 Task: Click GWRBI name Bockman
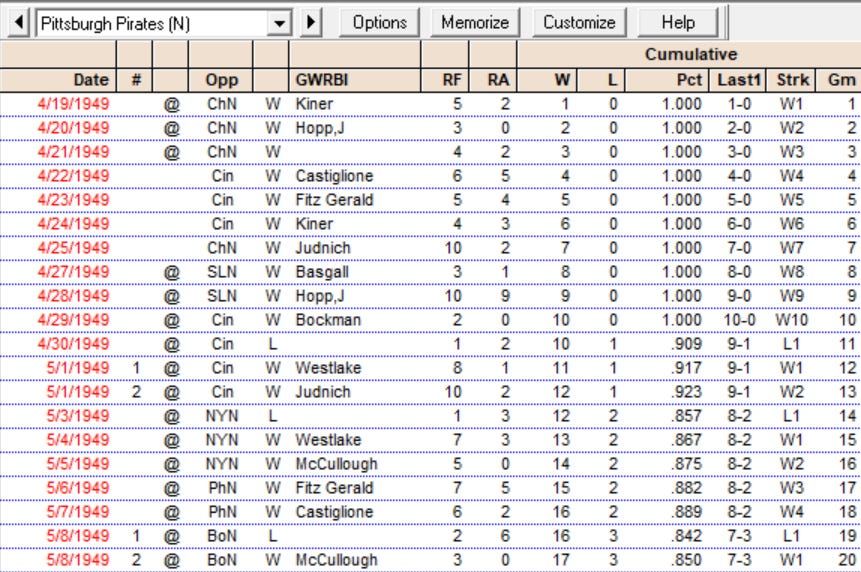click(x=328, y=319)
